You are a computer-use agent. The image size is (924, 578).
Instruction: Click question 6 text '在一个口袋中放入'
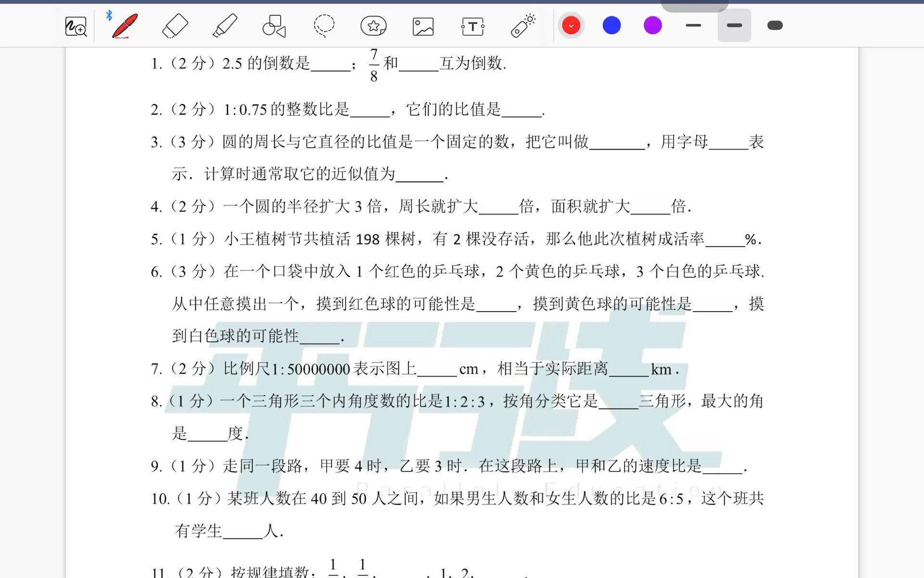287,271
